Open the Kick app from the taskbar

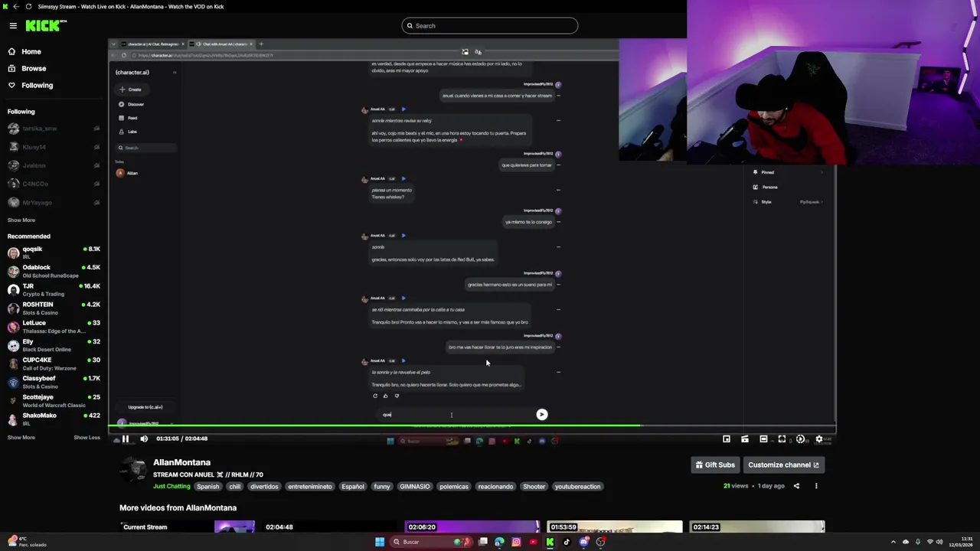(x=550, y=542)
